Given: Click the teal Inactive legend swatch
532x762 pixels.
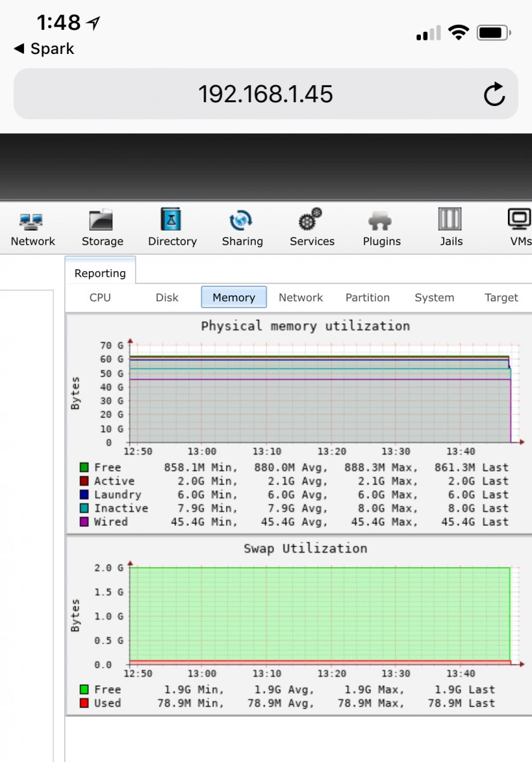Looking at the screenshot, I should click(84, 508).
